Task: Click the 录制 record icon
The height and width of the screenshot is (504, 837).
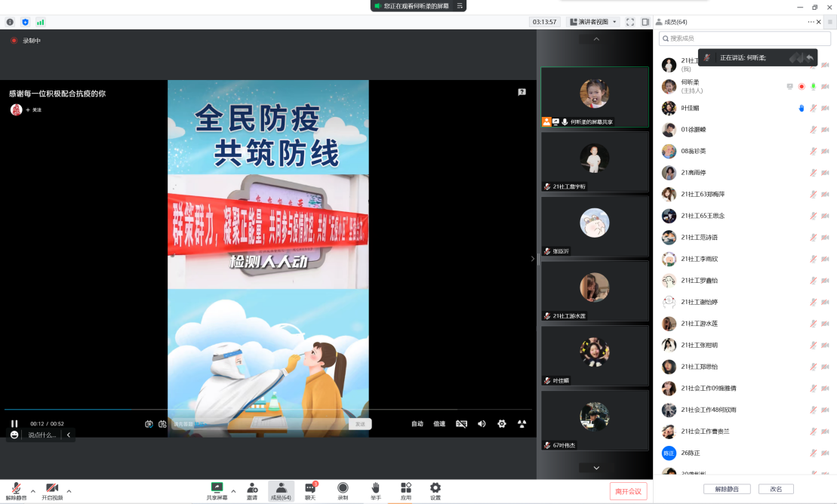Action: point(343,490)
